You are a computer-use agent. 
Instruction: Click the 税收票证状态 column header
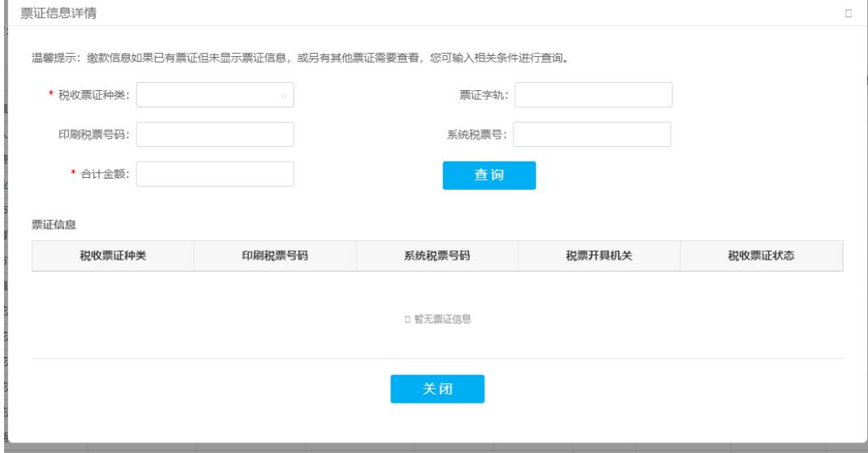coord(761,256)
